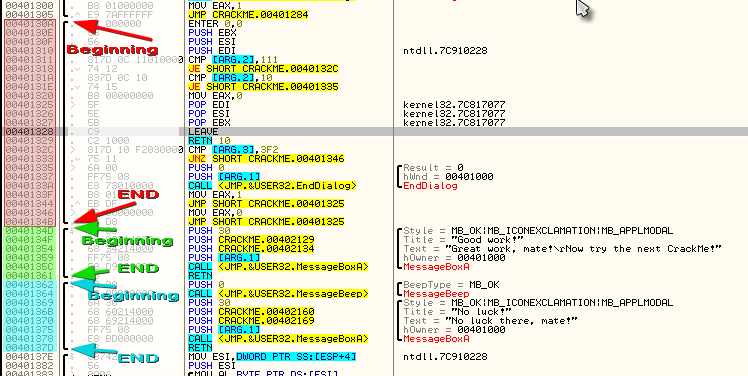Click the MOV ESI,DWORD PTR SS:[ESP+4] line

(272, 357)
